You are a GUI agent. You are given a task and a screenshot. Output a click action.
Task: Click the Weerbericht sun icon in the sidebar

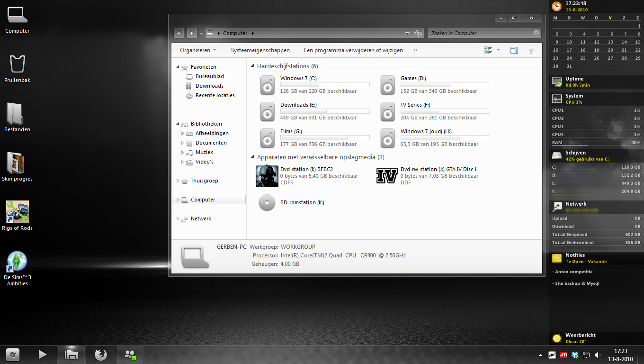pos(557,338)
